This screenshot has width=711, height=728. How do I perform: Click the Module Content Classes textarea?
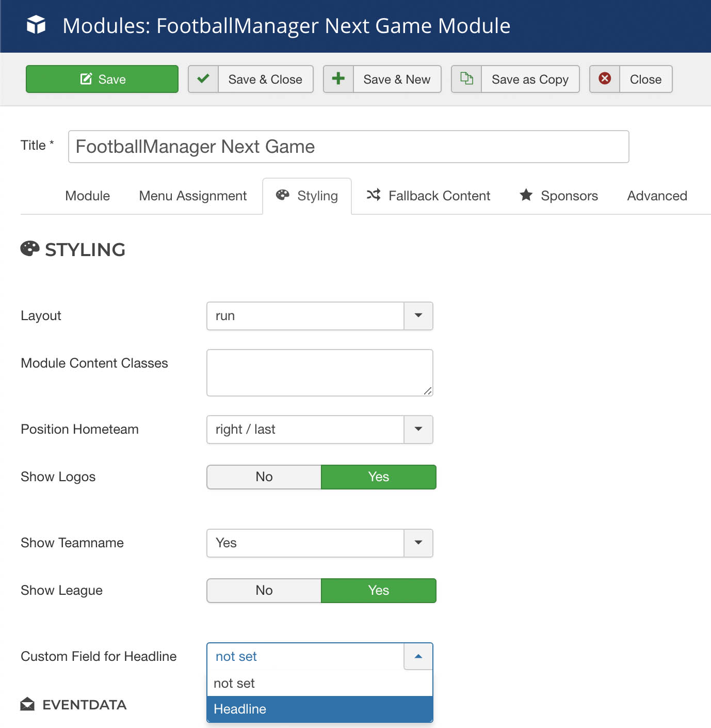coord(319,373)
